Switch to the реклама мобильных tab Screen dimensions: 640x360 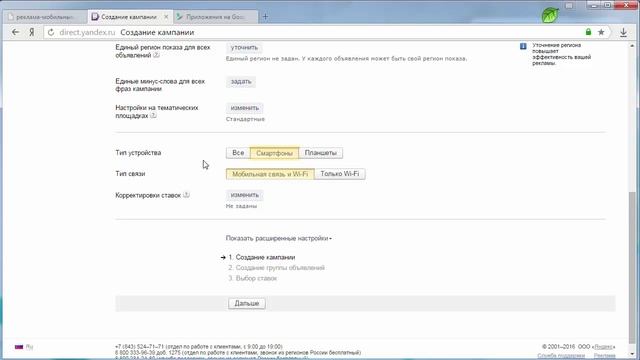pos(44,17)
